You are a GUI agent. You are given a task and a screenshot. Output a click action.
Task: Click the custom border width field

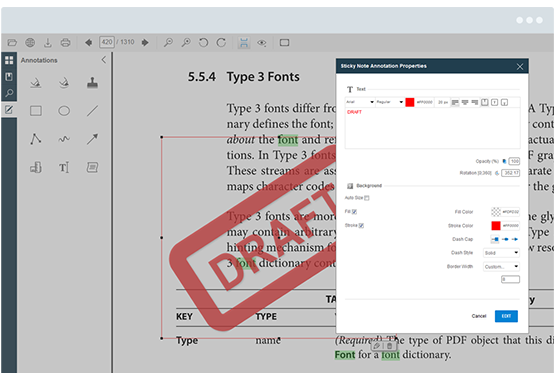pyautogui.click(x=510, y=280)
